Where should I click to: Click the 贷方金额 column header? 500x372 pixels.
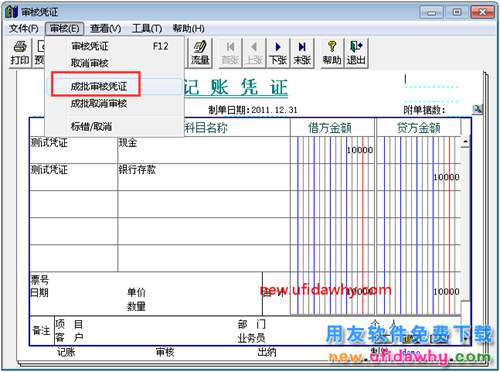click(x=418, y=128)
